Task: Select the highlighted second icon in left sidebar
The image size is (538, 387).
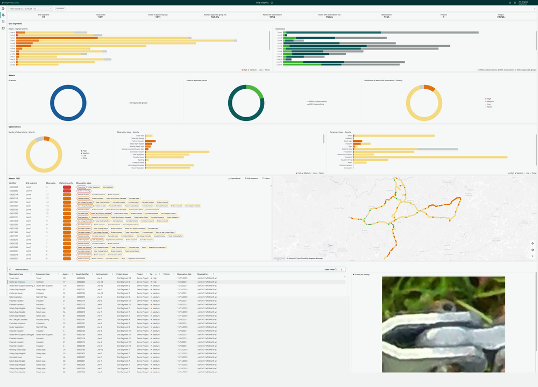Action: 3,15
